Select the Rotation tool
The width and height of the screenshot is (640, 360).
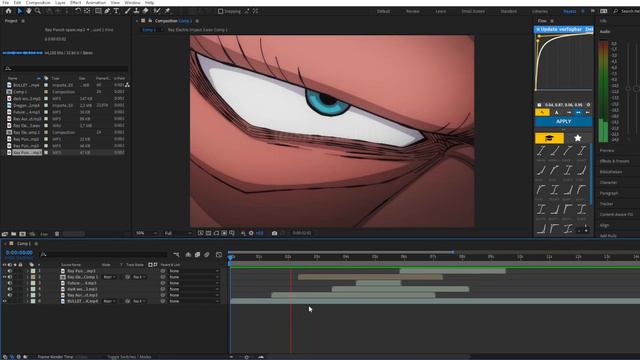click(78, 11)
